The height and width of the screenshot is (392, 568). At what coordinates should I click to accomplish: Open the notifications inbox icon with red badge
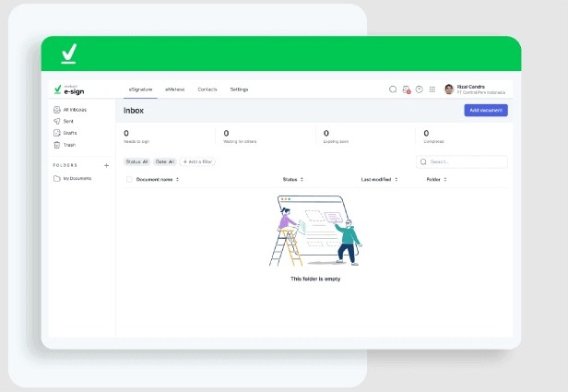click(x=406, y=89)
